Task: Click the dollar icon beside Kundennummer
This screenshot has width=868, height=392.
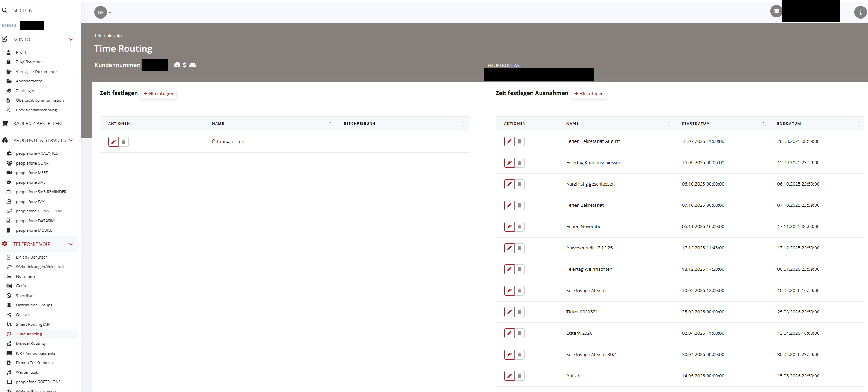Action: tap(185, 65)
